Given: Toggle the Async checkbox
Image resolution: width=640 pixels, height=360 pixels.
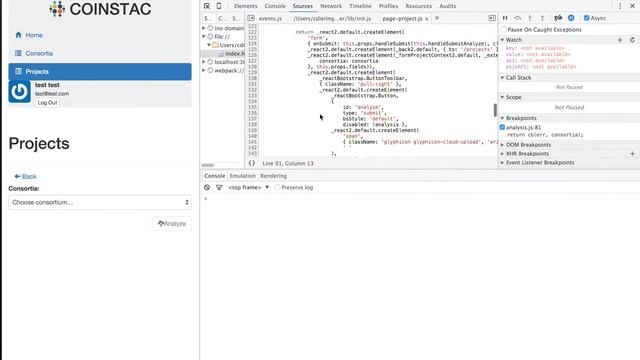Looking at the screenshot, I should (x=587, y=18).
